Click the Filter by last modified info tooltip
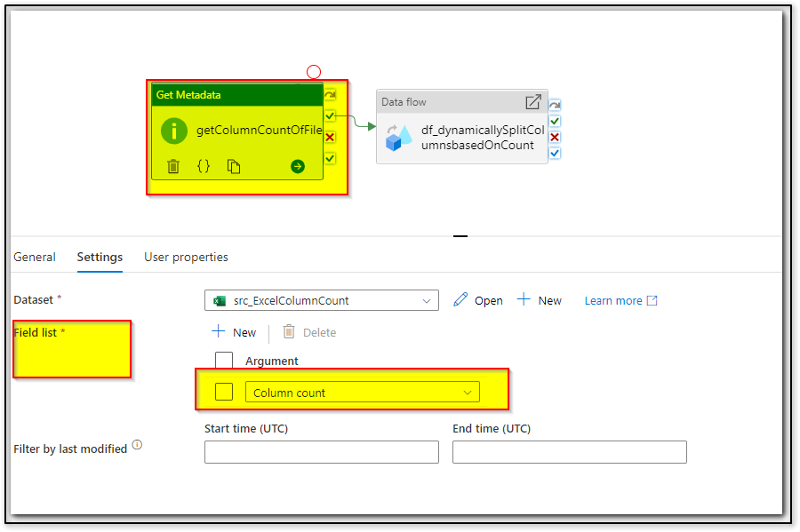Image resolution: width=800 pixels, height=532 pixels. tap(138, 444)
